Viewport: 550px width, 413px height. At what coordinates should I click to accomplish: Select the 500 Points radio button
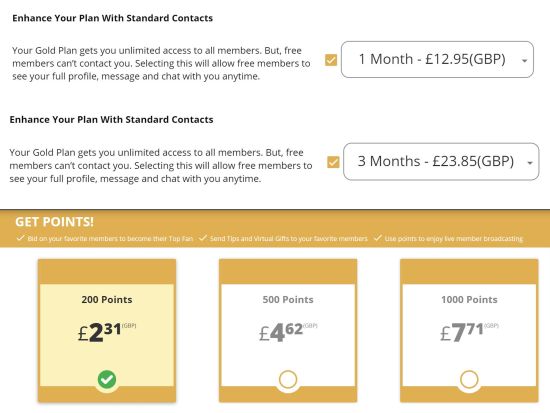pyautogui.click(x=288, y=379)
